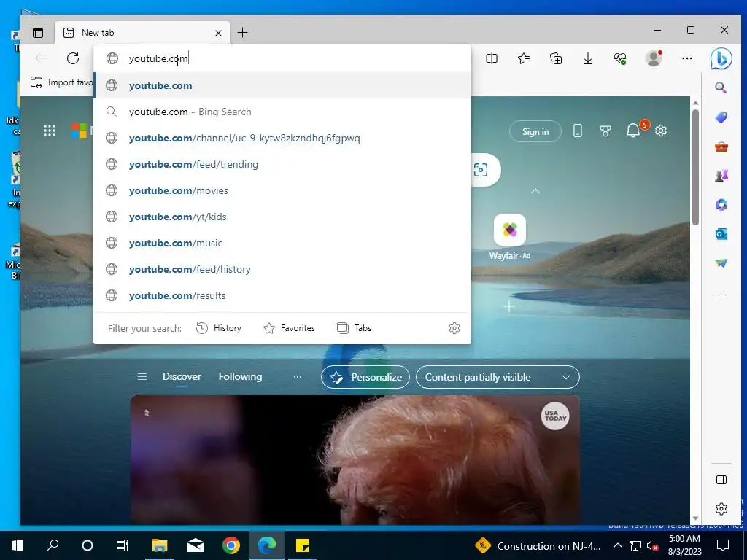The image size is (747, 560).
Task: Add a quick link with plus tile
Action: pyautogui.click(x=509, y=307)
